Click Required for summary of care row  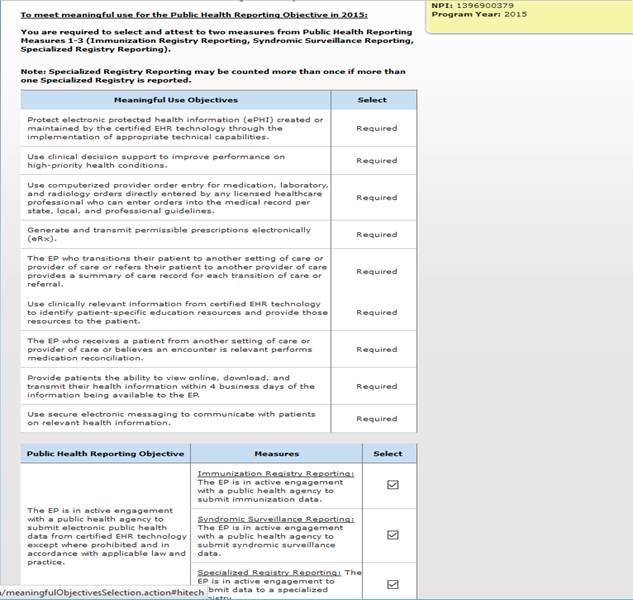point(376,271)
